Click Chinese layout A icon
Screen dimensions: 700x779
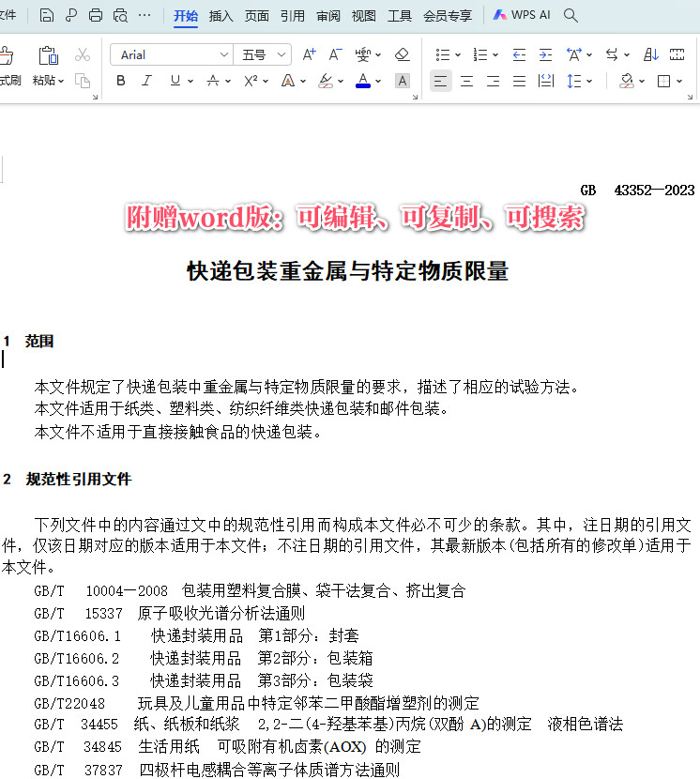click(574, 54)
